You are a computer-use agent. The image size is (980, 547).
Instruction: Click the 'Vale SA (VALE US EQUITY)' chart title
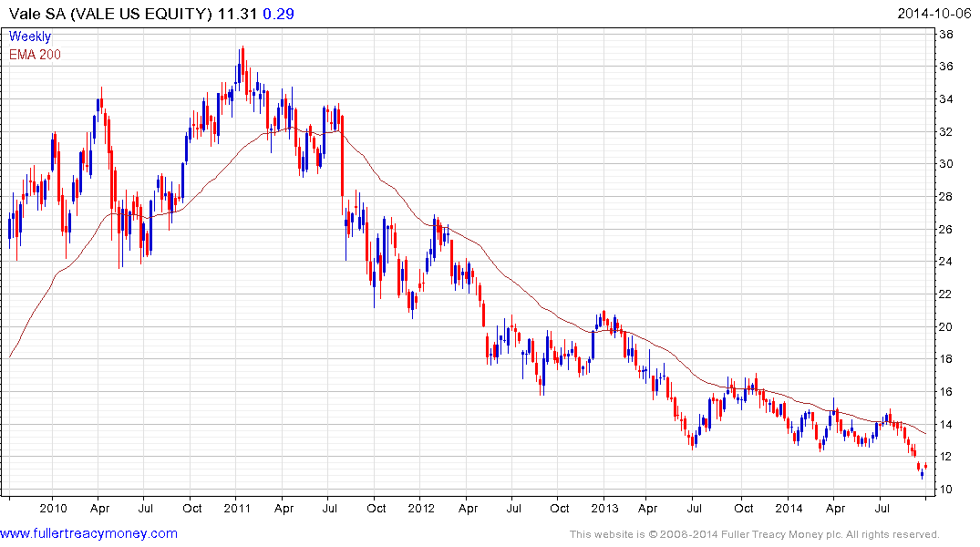click(x=110, y=14)
